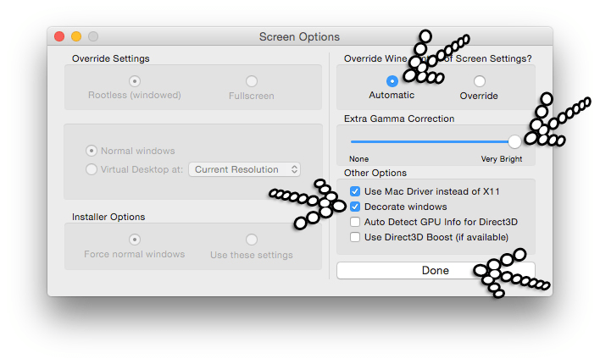Select the Normal windows radio option

click(x=91, y=151)
